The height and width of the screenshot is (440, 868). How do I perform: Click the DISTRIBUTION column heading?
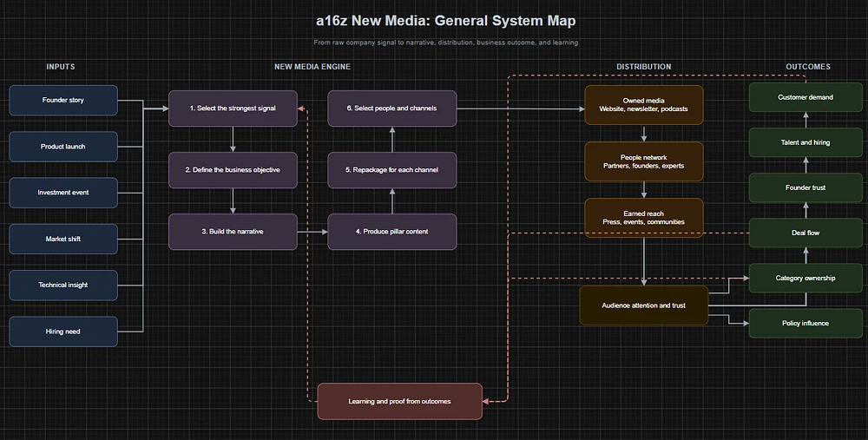(x=644, y=67)
